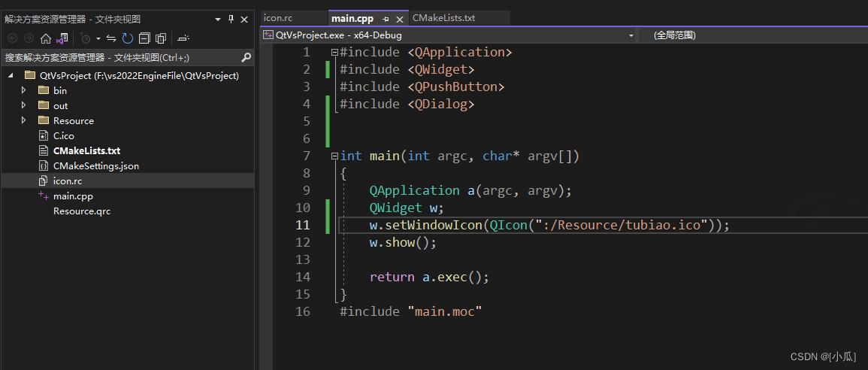868x370 pixels.
Task: Refresh the Solution Explorer tree
Action: pos(128,38)
